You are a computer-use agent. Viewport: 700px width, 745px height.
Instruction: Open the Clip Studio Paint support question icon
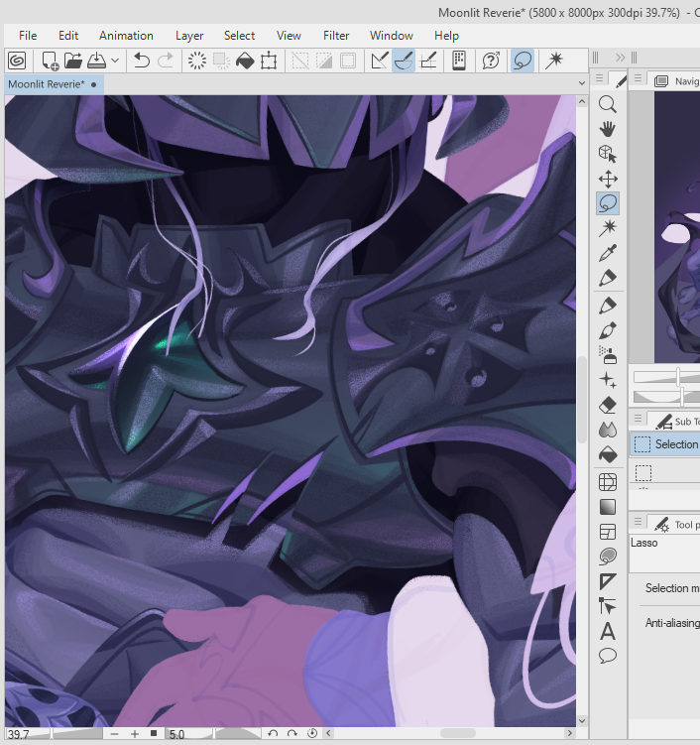491,61
